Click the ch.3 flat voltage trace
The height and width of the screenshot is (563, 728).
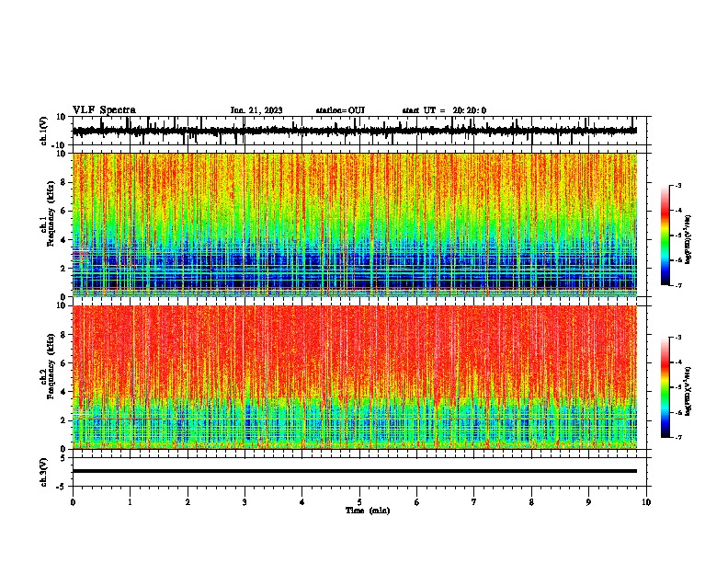[x=354, y=471]
